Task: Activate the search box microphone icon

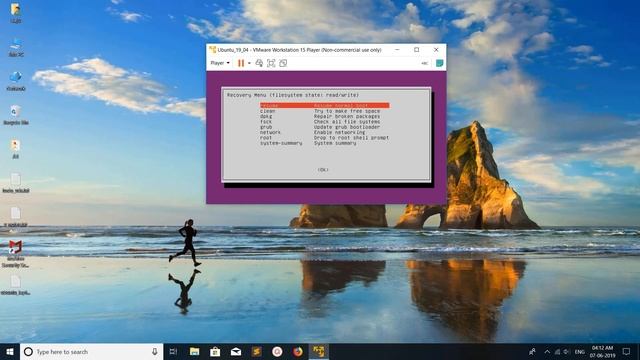Action: tap(155, 351)
